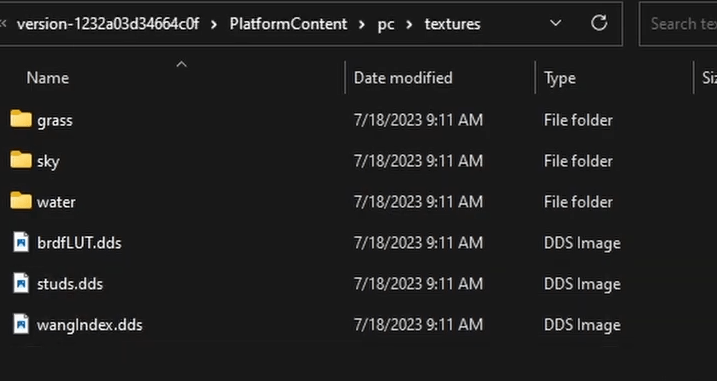Image resolution: width=717 pixels, height=381 pixels.
Task: Go to the pc breadcrumb folder
Action: pos(386,24)
